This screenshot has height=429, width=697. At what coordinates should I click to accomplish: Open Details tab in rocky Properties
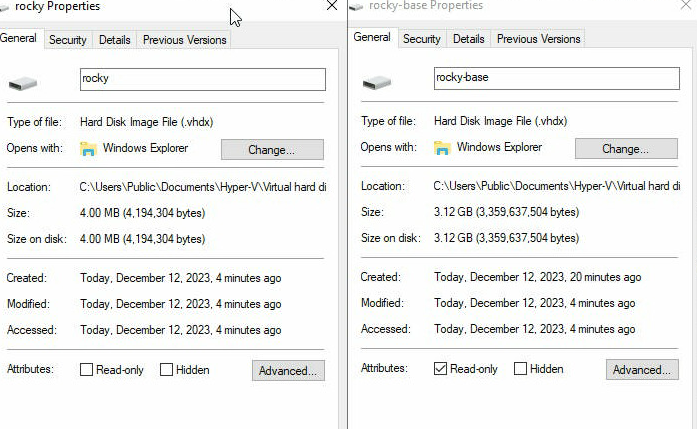[114, 40]
